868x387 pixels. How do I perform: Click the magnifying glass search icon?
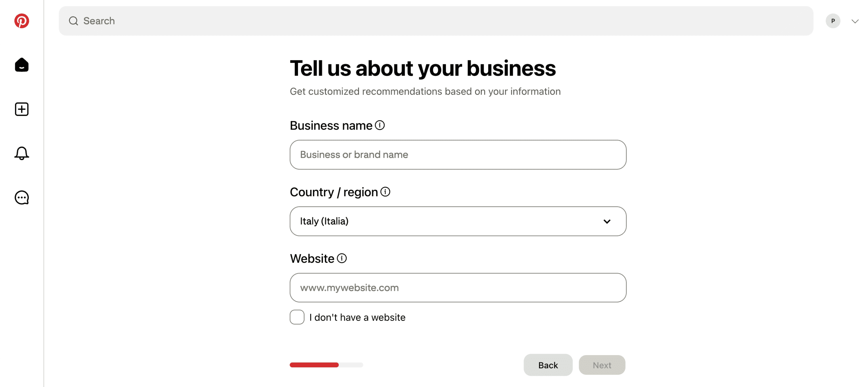click(73, 21)
